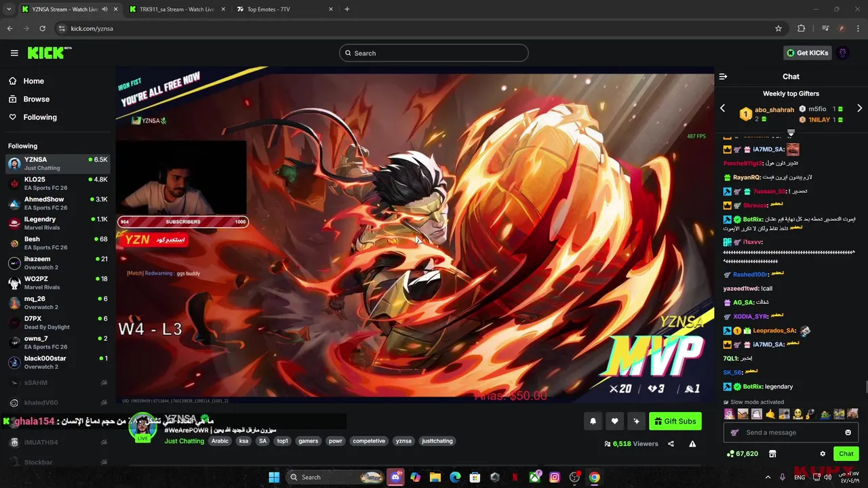This screenshot has width=868, height=488.
Task: Click the Just Chatting category link
Action: coord(184,441)
